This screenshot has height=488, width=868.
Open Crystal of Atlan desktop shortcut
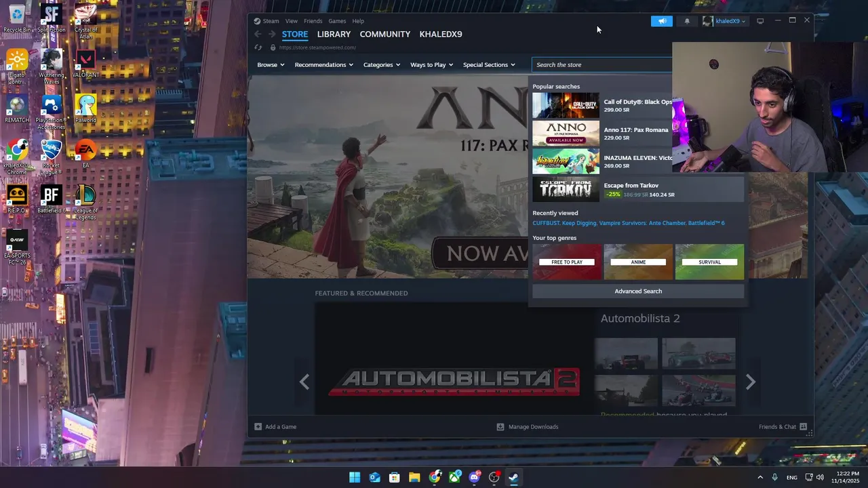click(x=85, y=18)
